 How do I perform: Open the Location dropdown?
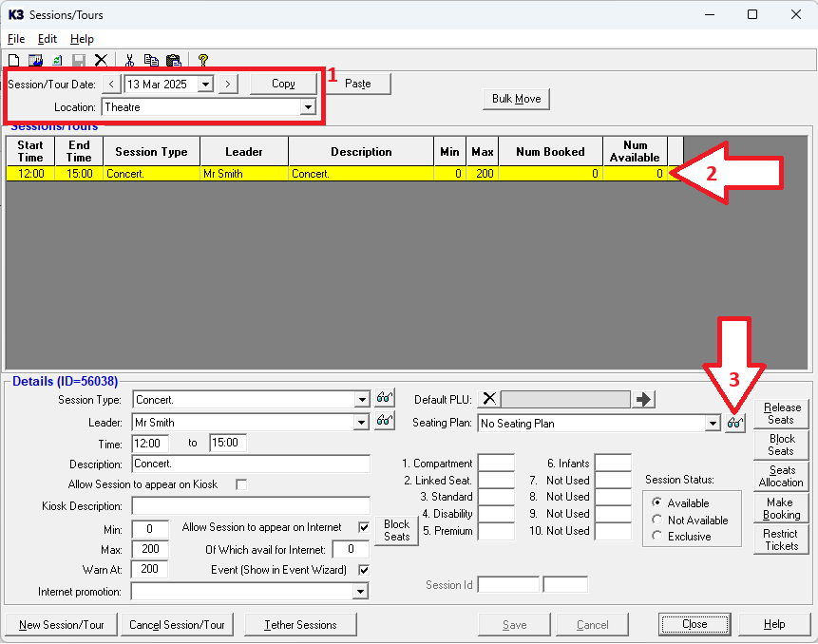click(x=309, y=107)
